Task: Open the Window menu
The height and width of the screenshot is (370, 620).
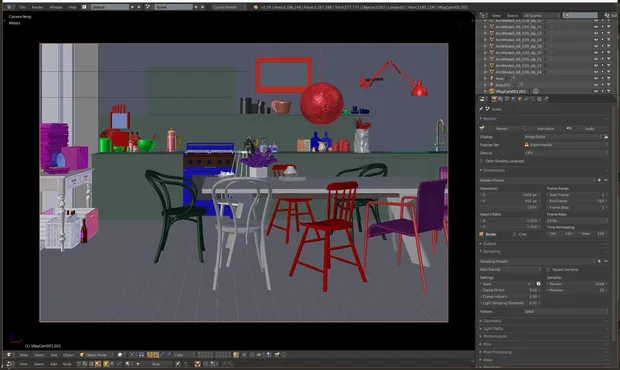Action: [56, 7]
